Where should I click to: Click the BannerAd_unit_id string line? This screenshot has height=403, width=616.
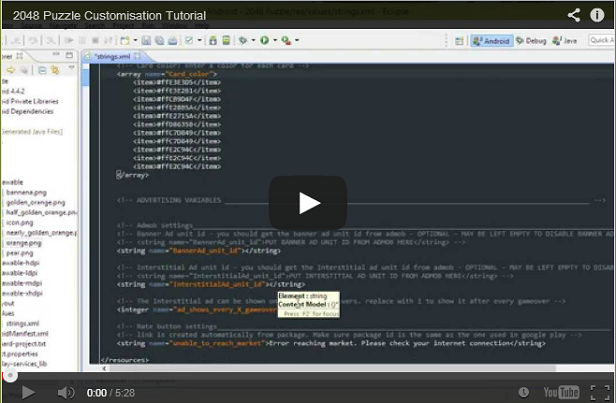coord(198,251)
